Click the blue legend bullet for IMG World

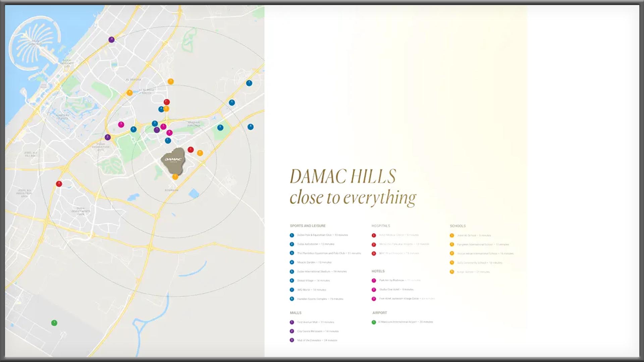click(292, 290)
